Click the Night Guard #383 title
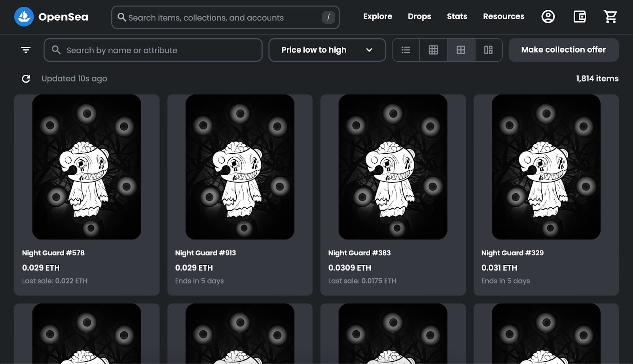The image size is (633, 364). coord(359,253)
